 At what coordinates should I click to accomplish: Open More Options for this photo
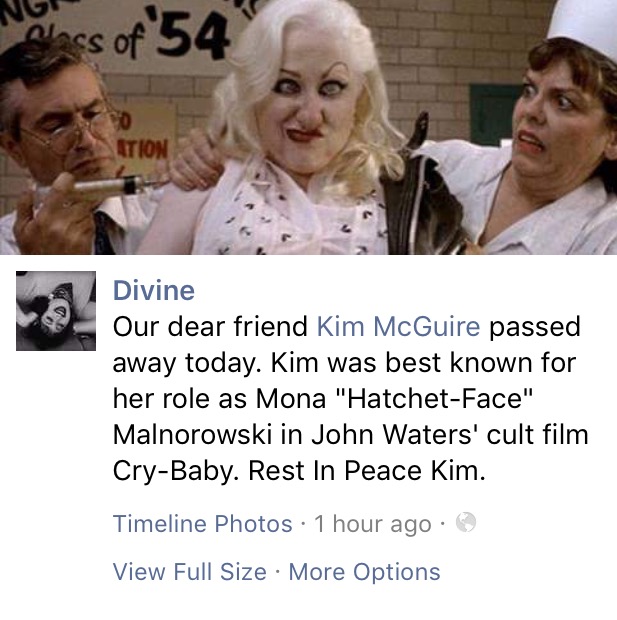364,572
